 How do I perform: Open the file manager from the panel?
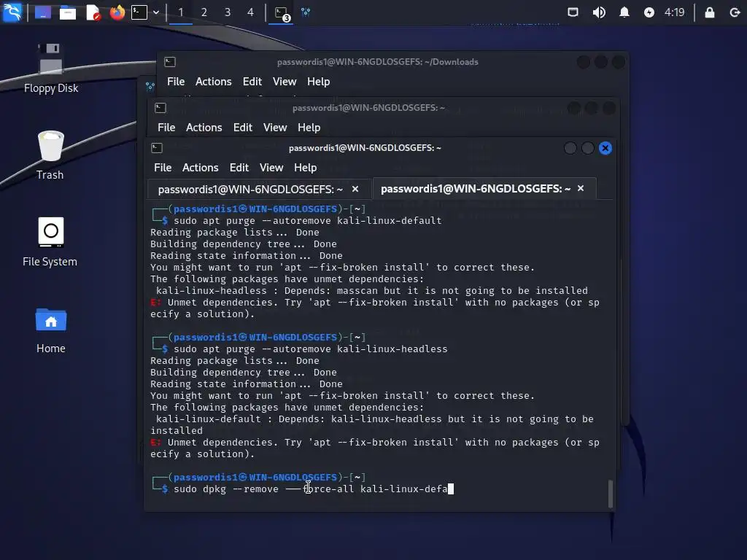pos(68,12)
